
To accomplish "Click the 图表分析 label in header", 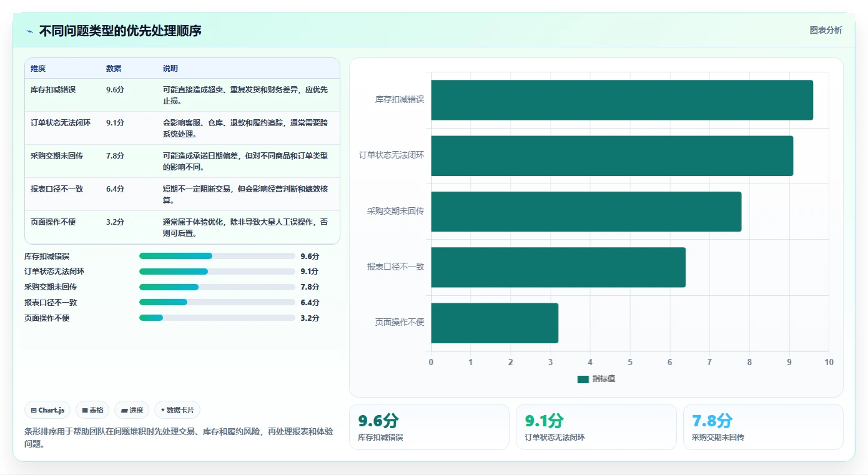I will 826,30.
